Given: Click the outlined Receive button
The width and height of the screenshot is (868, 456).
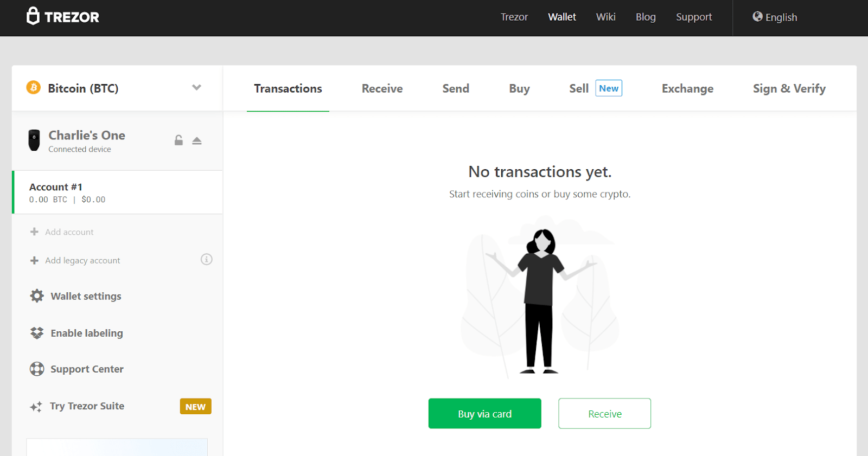Looking at the screenshot, I should click(604, 414).
